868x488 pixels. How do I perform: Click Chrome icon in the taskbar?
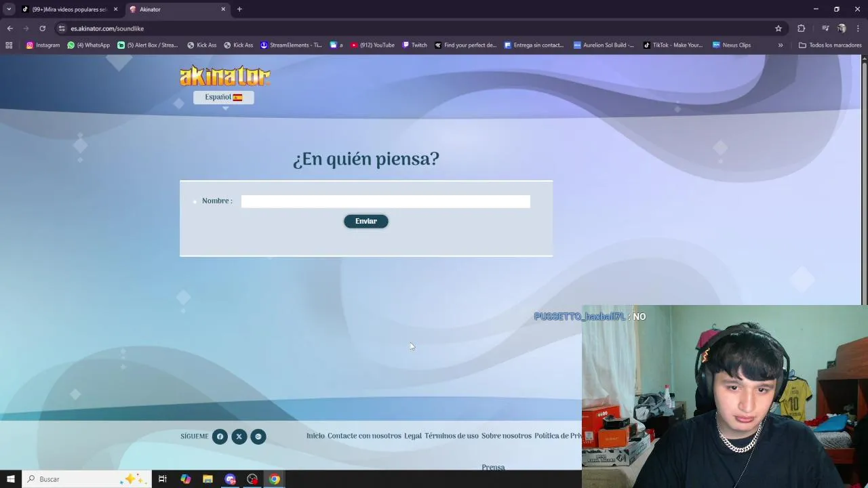click(x=274, y=479)
